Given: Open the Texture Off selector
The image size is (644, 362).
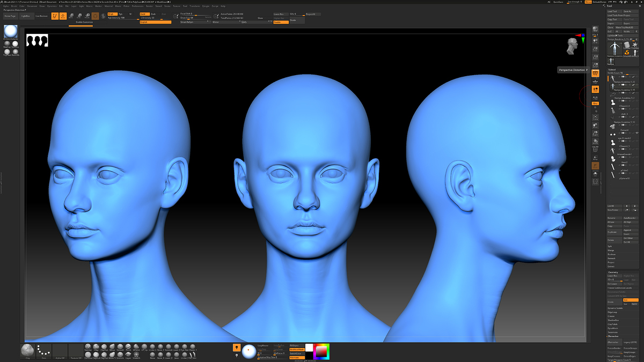Looking at the screenshot, I should tap(76, 351).
